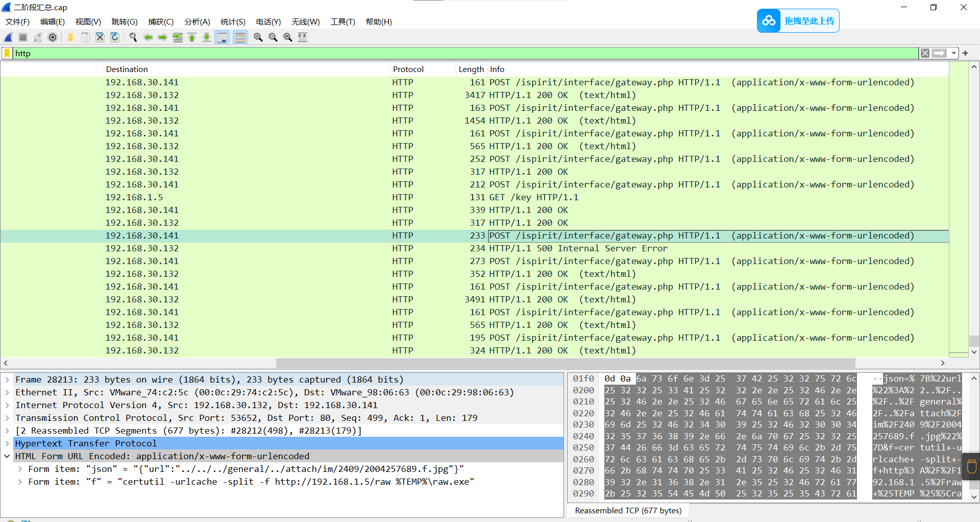Viewport: 980px width, 522px height.
Task: Expand Internet Protocol Version 4 layer
Action: pyautogui.click(x=7, y=405)
